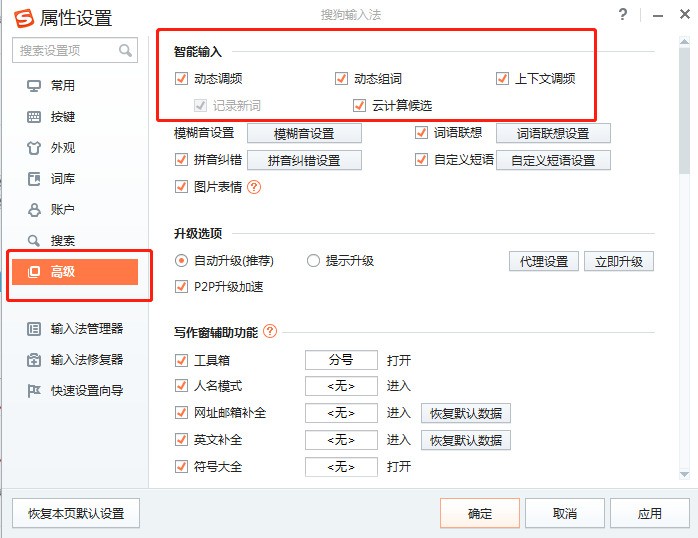The image size is (698, 538).
Task: Select the 高级 tab
Action: pyautogui.click(x=75, y=271)
